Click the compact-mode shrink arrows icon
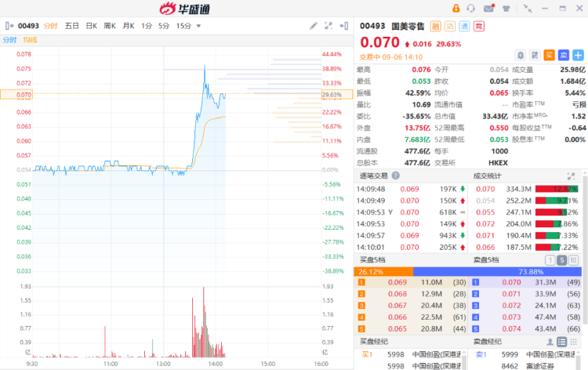The width and height of the screenshot is (588, 370). (x=528, y=9)
